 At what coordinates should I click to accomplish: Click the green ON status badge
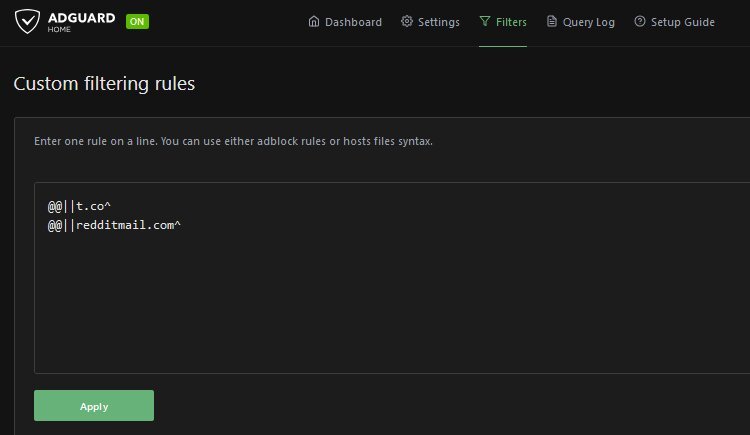(137, 22)
